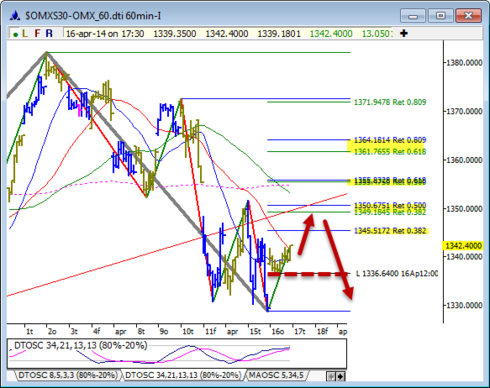Click the 16o date on time axis
Image resolution: width=490 pixels, height=388 pixels.
pos(277,331)
